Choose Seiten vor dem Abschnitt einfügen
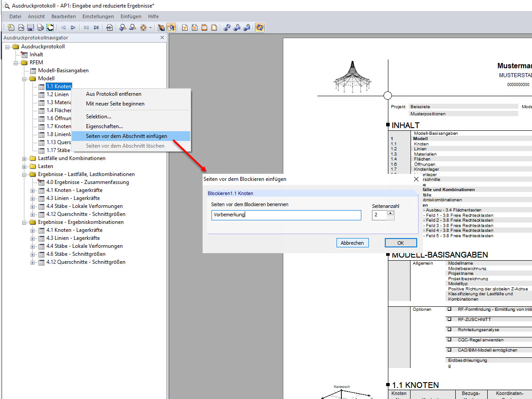Viewport: 532px width, 399px height. (x=131, y=136)
